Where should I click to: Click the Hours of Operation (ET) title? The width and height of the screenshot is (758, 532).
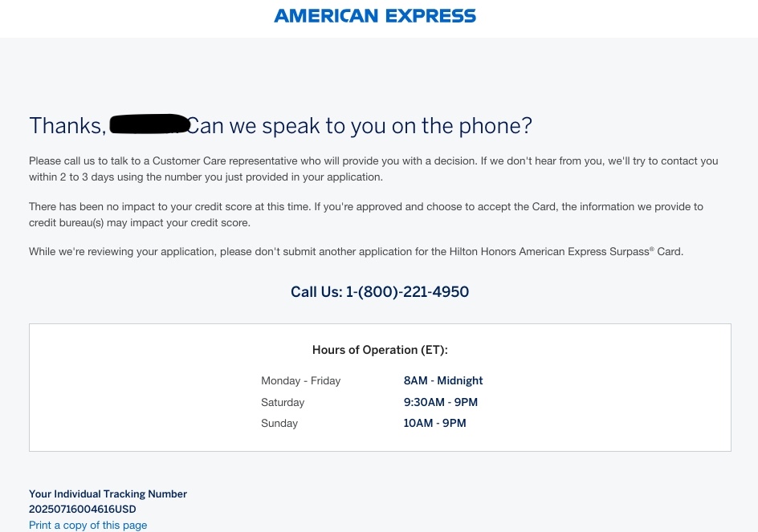click(380, 350)
